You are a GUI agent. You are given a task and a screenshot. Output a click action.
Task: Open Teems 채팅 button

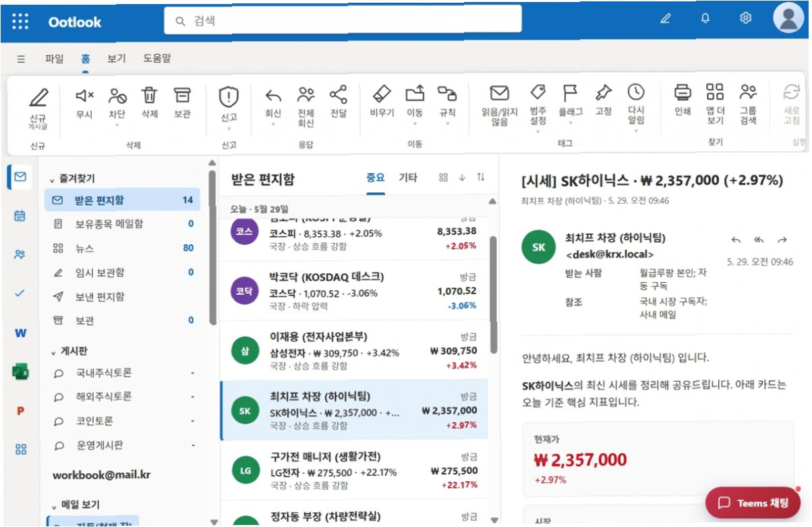tap(753, 503)
